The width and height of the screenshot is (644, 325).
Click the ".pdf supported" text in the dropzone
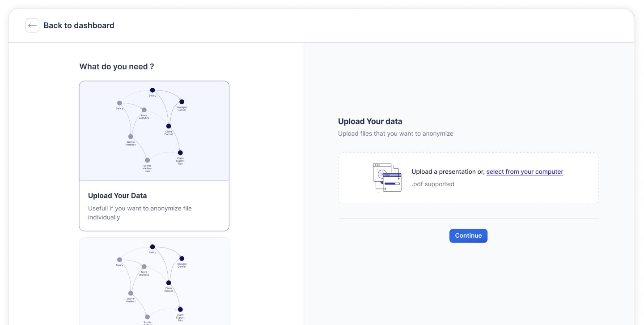432,184
